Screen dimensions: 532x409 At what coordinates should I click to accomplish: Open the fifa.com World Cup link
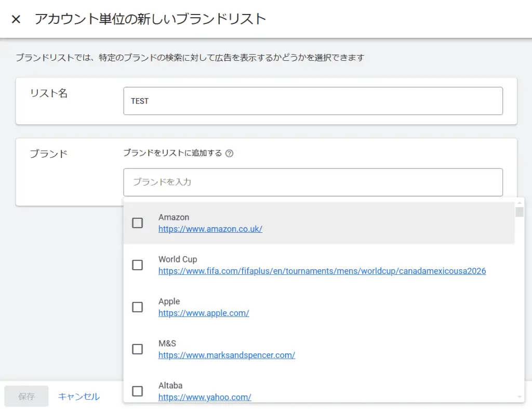point(322,271)
